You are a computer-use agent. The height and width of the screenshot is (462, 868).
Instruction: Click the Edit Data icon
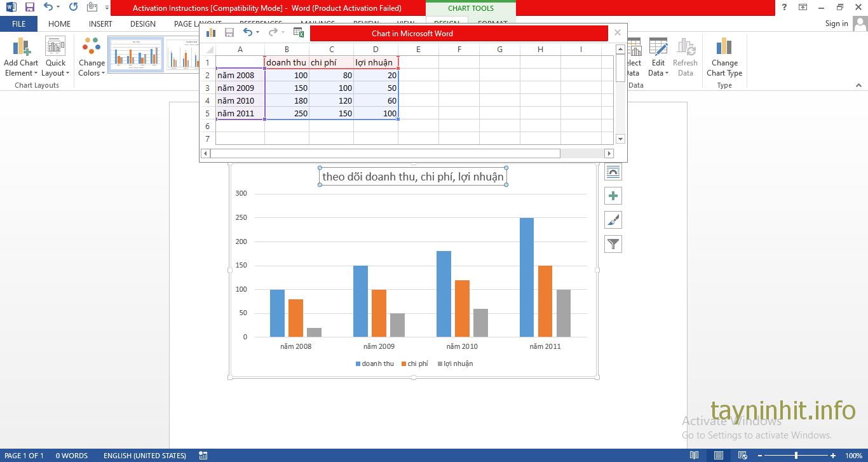[x=658, y=48]
